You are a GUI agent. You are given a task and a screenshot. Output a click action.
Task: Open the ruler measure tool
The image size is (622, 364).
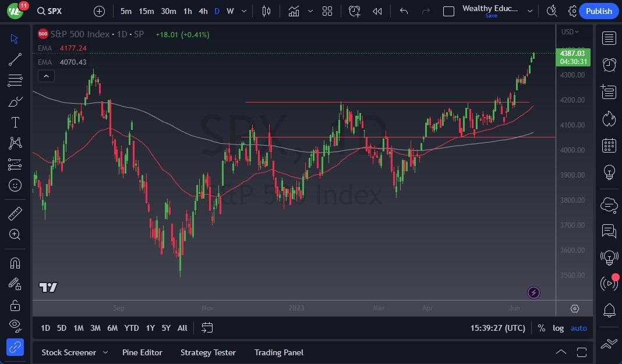click(x=15, y=214)
